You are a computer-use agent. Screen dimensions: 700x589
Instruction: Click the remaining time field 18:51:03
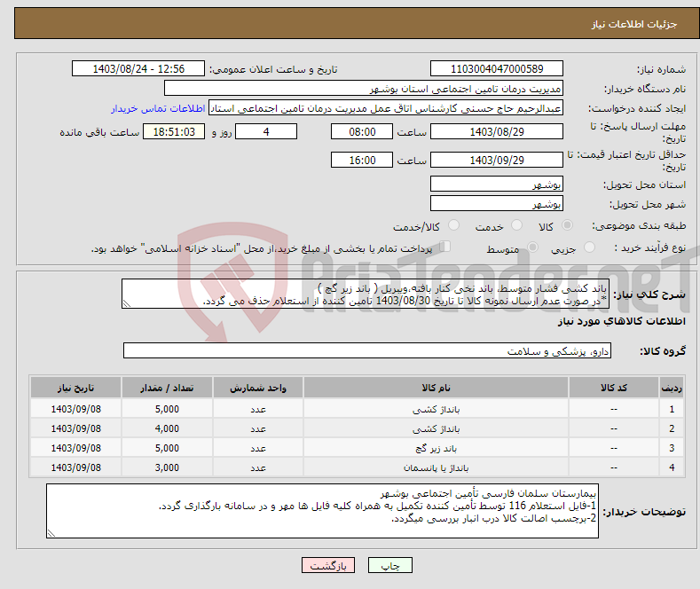174,131
